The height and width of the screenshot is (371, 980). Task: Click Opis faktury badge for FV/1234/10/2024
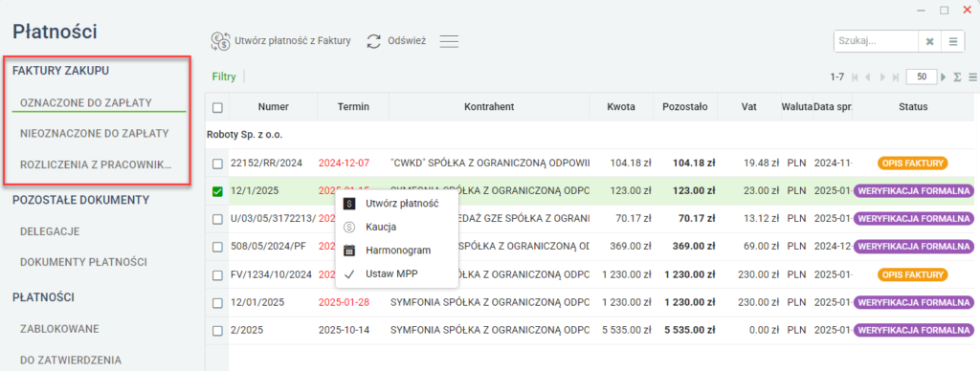click(913, 274)
